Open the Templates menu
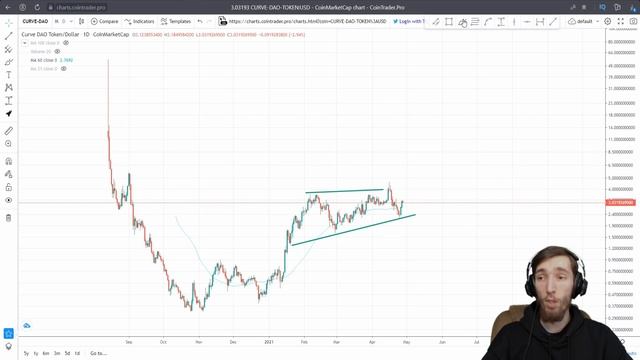 [x=176, y=21]
